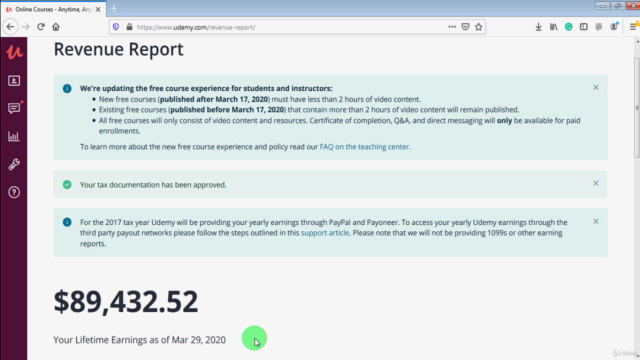Click info icon on free course notice
This screenshot has height=360, width=640.
pyautogui.click(x=67, y=89)
